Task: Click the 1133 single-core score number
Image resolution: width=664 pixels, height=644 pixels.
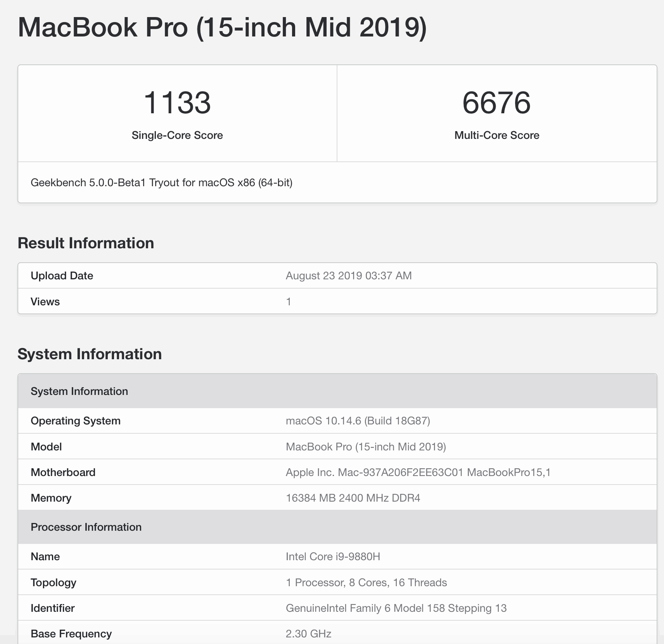Action: [177, 103]
